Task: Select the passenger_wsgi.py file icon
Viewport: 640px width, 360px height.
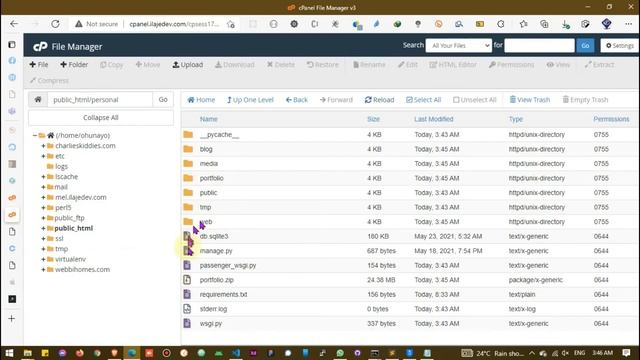Action: pyautogui.click(x=187, y=265)
